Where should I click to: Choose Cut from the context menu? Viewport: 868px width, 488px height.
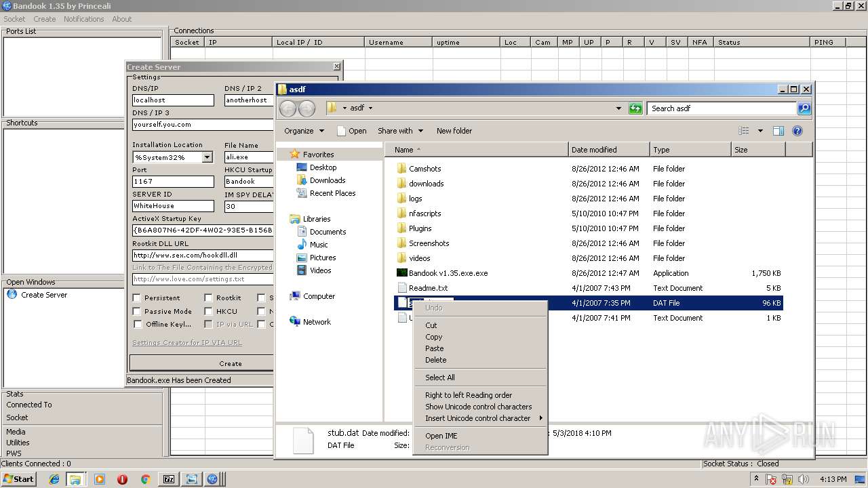click(x=431, y=325)
